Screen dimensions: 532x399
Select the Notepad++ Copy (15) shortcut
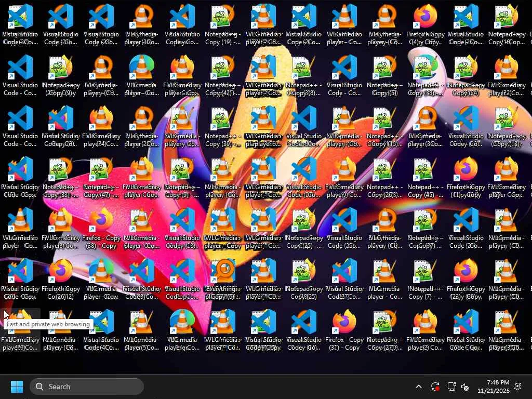[385, 127]
